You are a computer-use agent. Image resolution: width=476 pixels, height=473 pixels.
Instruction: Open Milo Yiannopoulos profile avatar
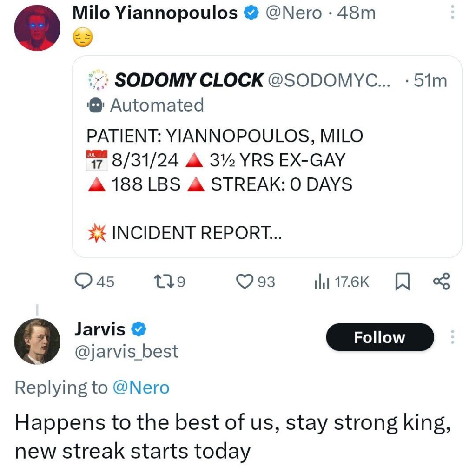pyautogui.click(x=37, y=28)
